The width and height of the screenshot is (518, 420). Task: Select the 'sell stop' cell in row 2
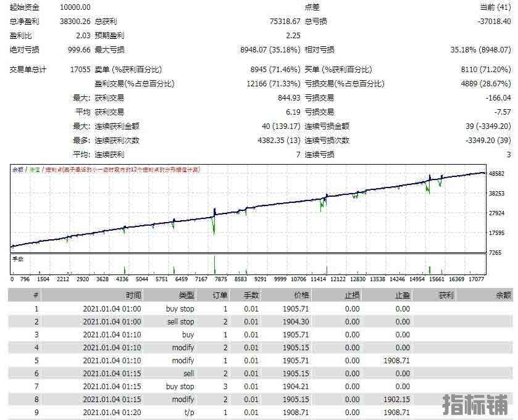click(180, 321)
